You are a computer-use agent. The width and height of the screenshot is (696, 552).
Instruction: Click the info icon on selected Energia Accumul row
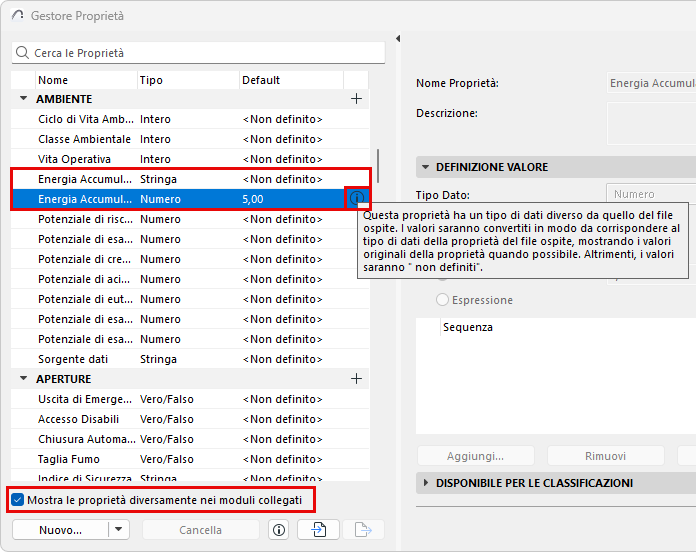(356, 198)
